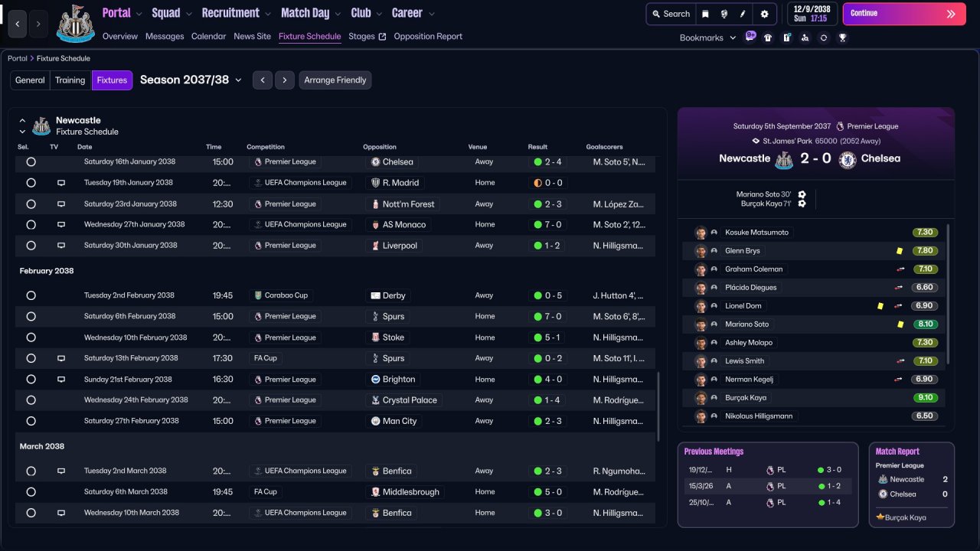Open the Opposition Report tab
Image resolution: width=980 pixels, height=551 pixels.
click(428, 37)
